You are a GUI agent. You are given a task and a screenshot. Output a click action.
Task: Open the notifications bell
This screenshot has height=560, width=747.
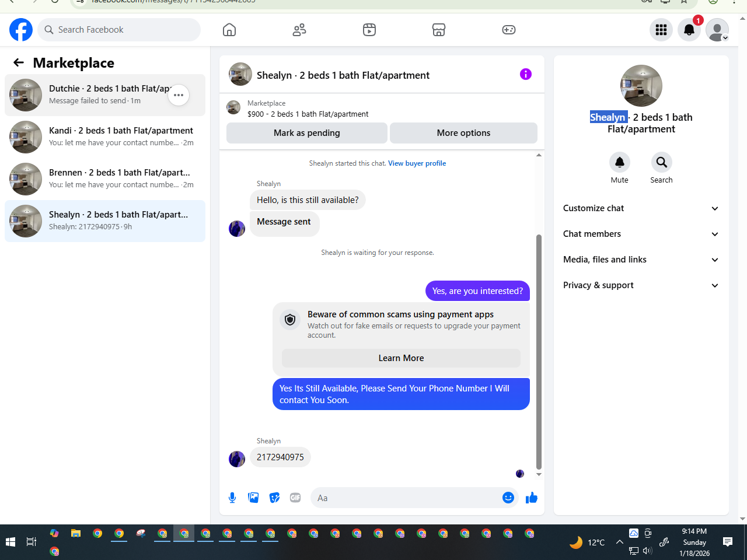point(689,30)
